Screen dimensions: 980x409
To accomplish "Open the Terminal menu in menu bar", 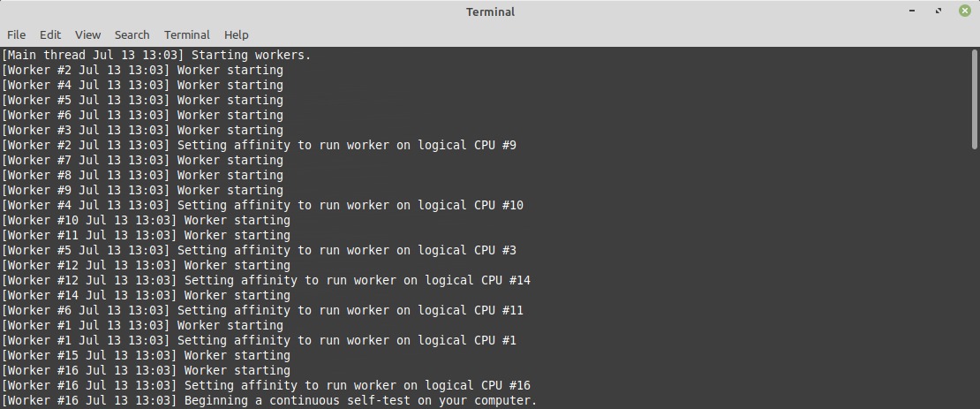I will pos(186,34).
